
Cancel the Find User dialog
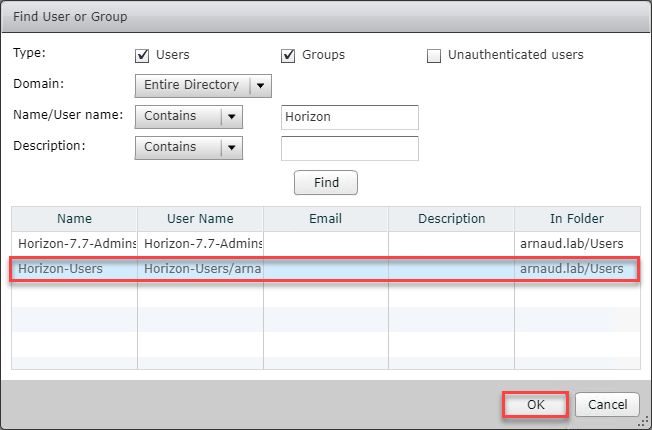607,405
